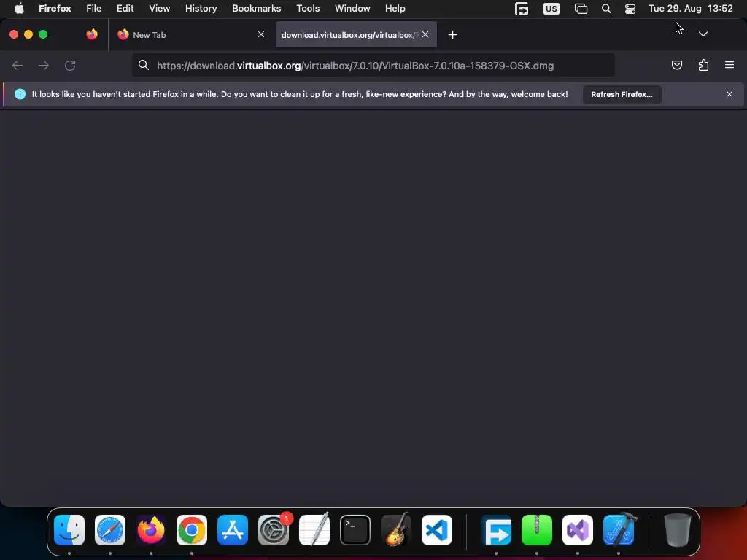Open App Store from the Dock
Screen dimensions: 747x560
233,530
